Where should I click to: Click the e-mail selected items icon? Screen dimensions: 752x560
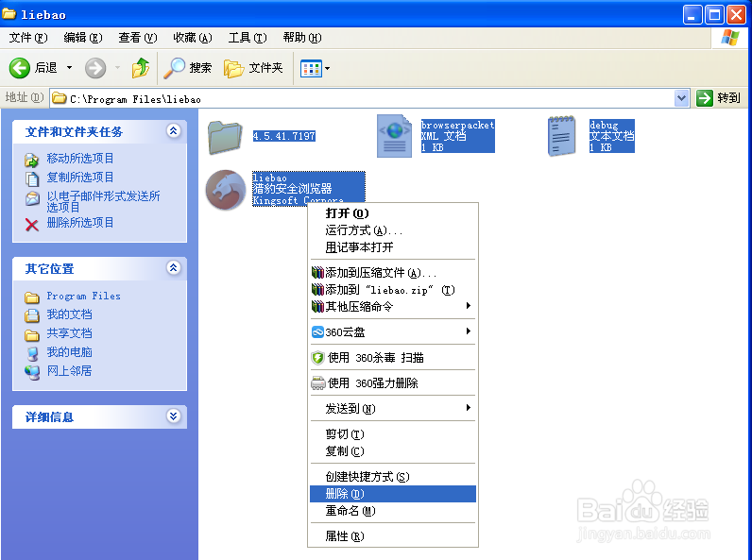pos(32,198)
